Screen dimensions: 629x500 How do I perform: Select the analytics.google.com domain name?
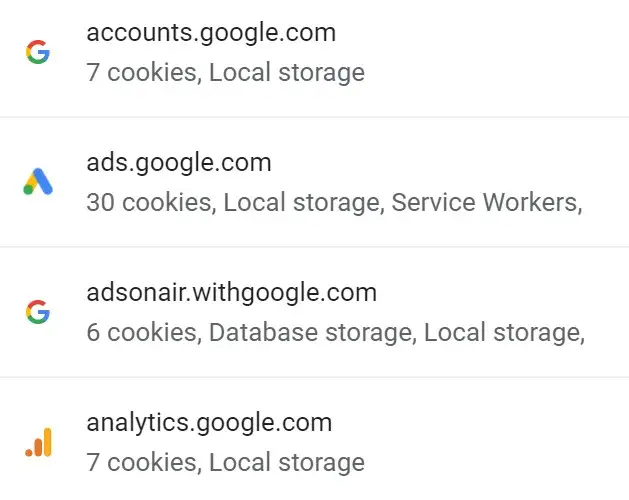[209, 423]
